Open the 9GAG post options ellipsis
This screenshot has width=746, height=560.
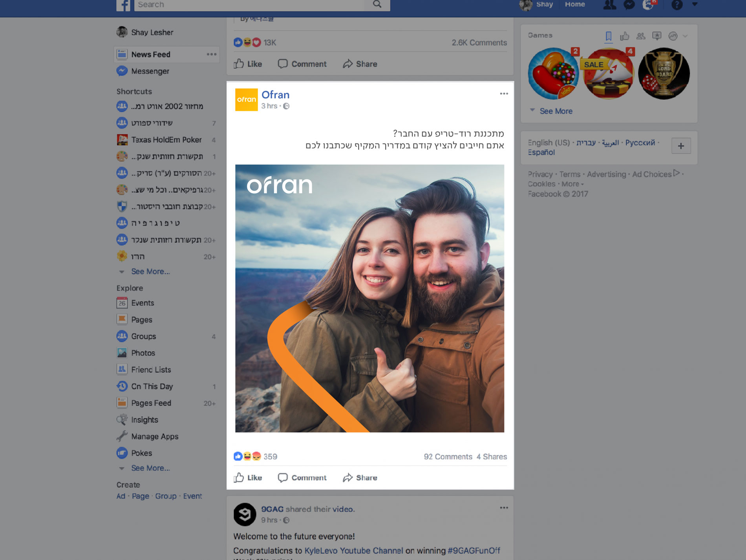pyautogui.click(x=504, y=508)
